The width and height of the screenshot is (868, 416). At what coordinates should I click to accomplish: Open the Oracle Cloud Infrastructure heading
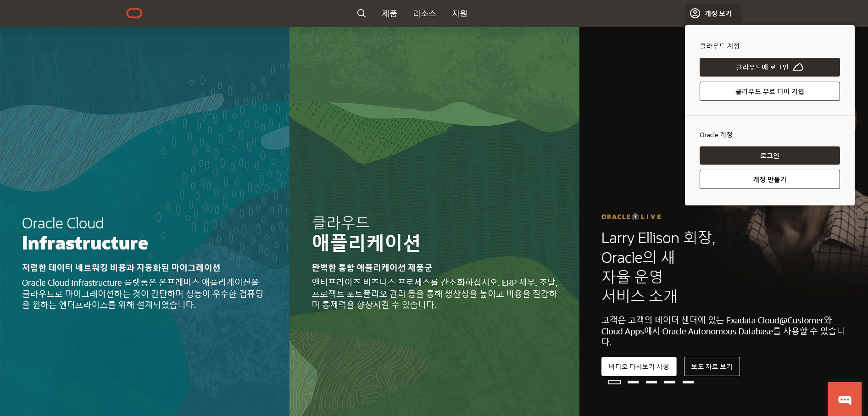click(85, 233)
